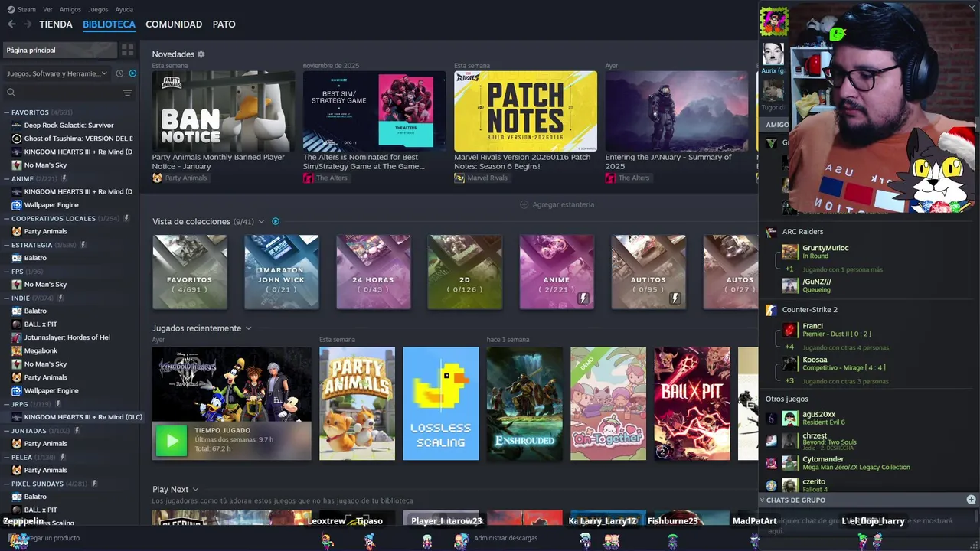The height and width of the screenshot is (551, 980).
Task: Click the Counter-Strike 2 game icon
Action: pos(771,310)
